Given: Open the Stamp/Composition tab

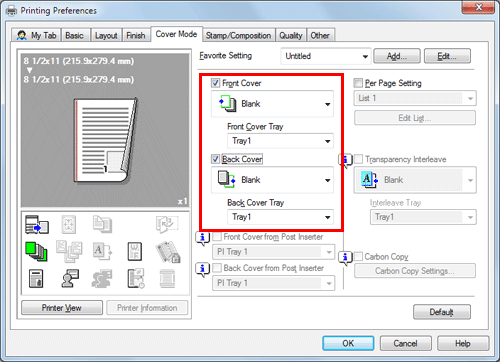Looking at the screenshot, I should [238, 35].
